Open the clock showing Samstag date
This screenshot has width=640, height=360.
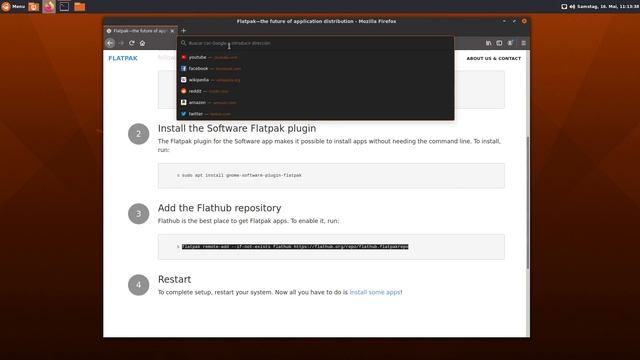[x=608, y=7]
